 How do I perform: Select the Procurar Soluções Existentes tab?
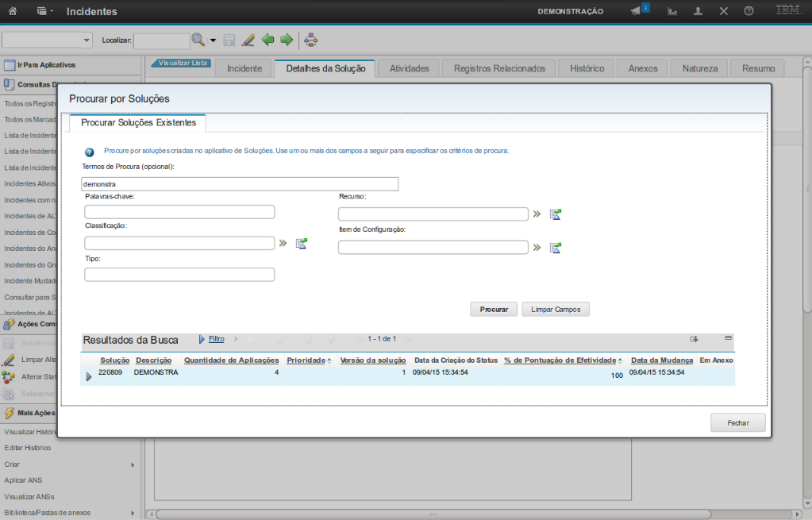click(x=138, y=123)
